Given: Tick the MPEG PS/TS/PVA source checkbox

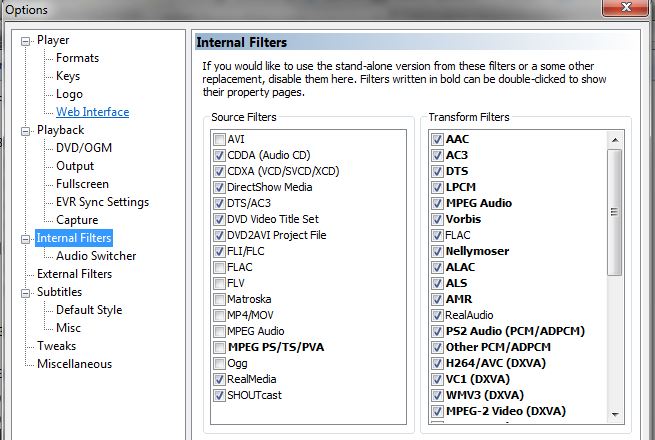Looking at the screenshot, I should click(219, 347).
